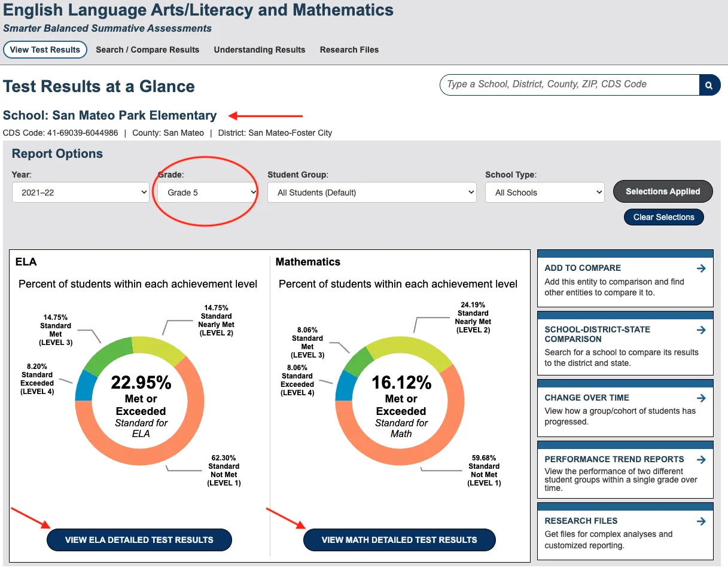Click the Selections Applied button
This screenshot has width=728, height=574.
[x=663, y=191]
